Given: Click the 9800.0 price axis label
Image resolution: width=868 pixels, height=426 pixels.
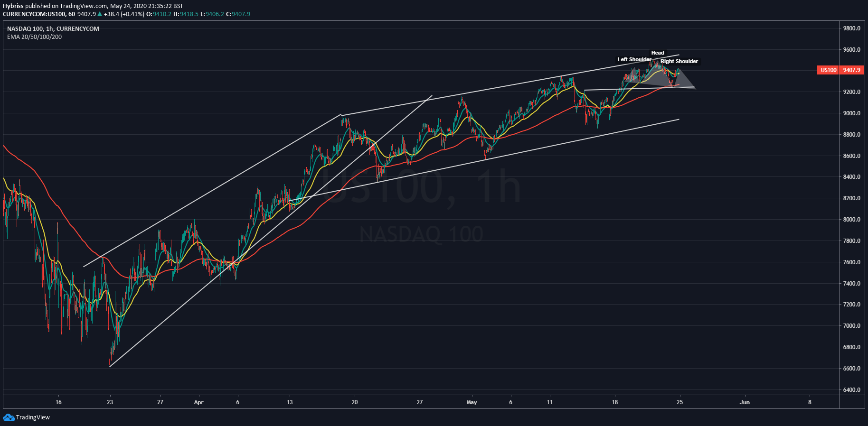Looking at the screenshot, I should click(x=852, y=28).
